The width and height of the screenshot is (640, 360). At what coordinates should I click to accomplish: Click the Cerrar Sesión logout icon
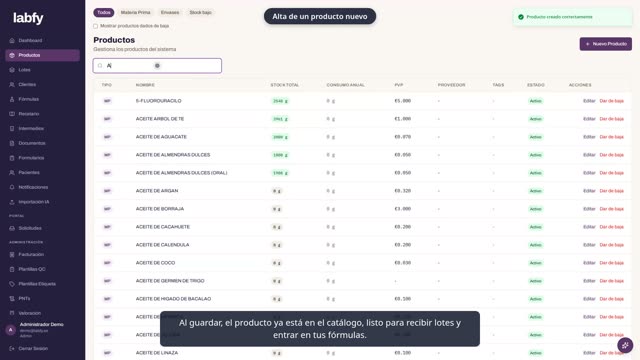coord(12,349)
